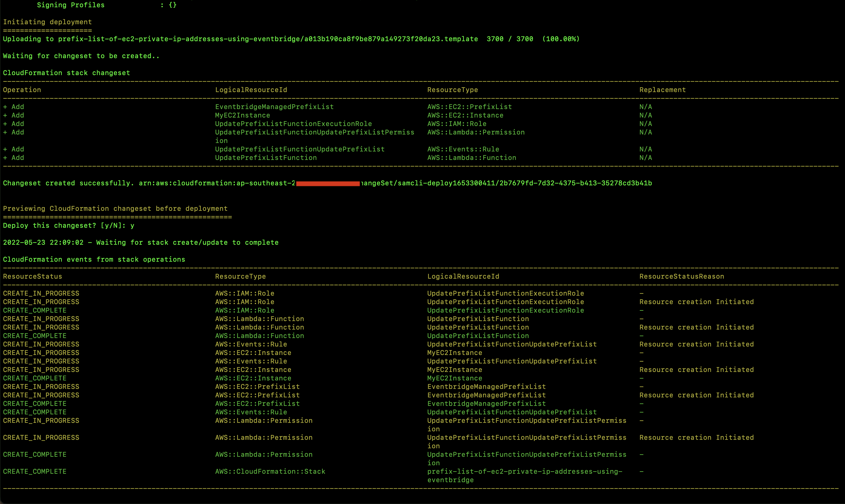Select the "Initiating deployment" line
This screenshot has width=845, height=504.
click(48, 22)
